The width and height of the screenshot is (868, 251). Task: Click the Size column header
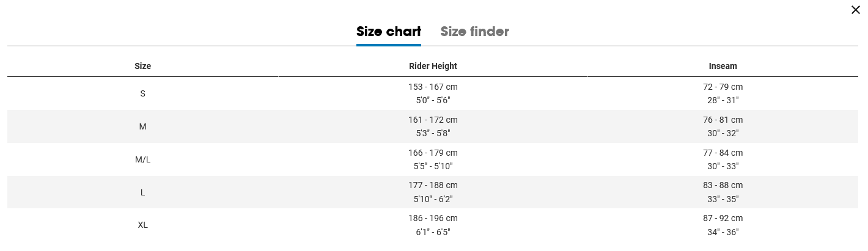(142, 66)
